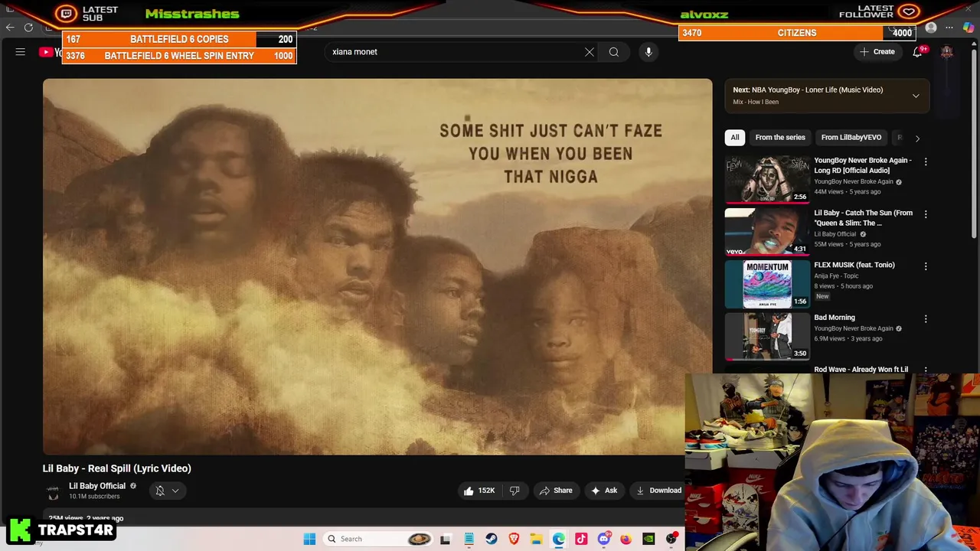Open Notepad from the taskbar
The image size is (980, 551).
[x=469, y=539]
